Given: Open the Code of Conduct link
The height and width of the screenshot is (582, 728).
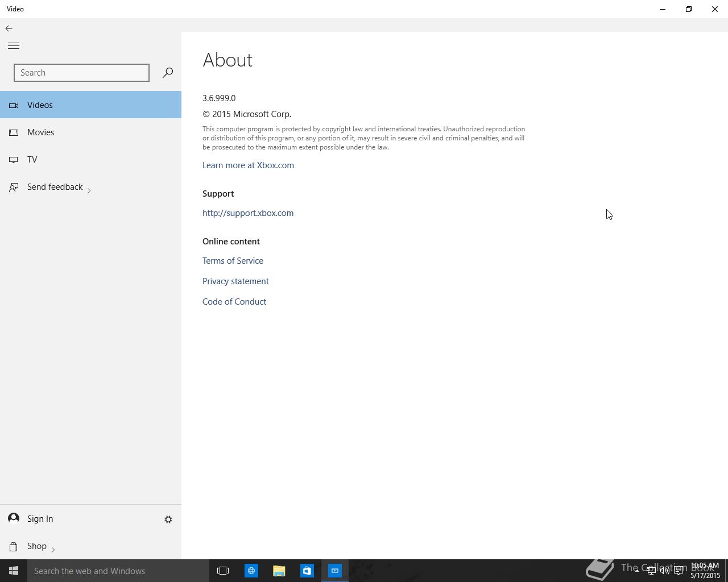Looking at the screenshot, I should (234, 302).
